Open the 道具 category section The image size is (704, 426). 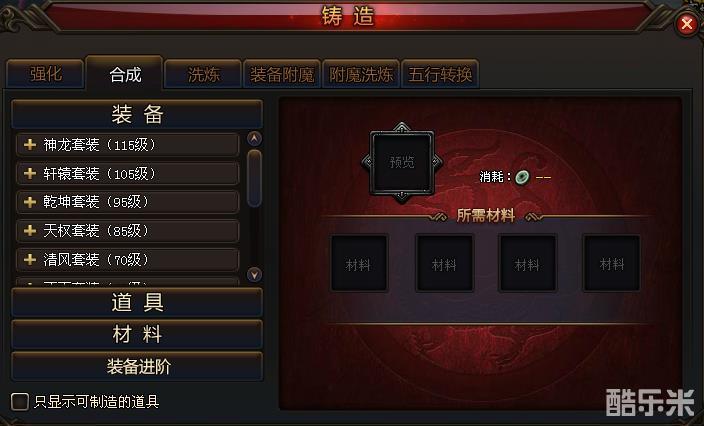pos(137,302)
